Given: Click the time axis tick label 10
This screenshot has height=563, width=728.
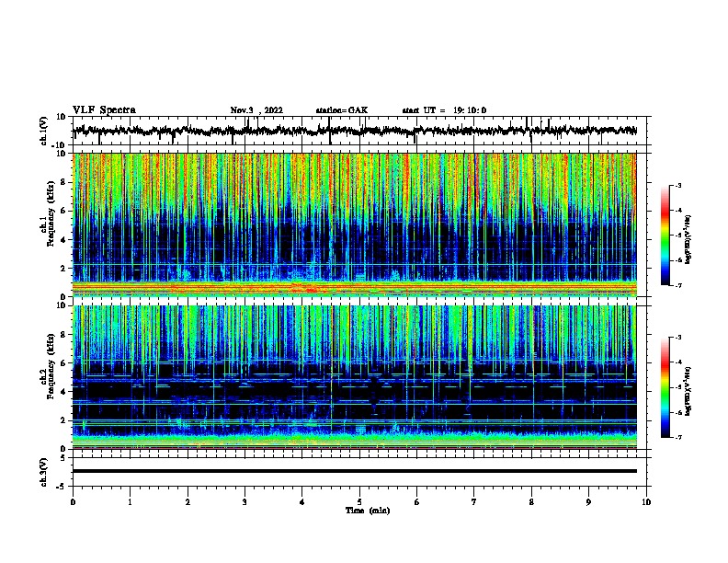Looking at the screenshot, I should click(646, 502).
